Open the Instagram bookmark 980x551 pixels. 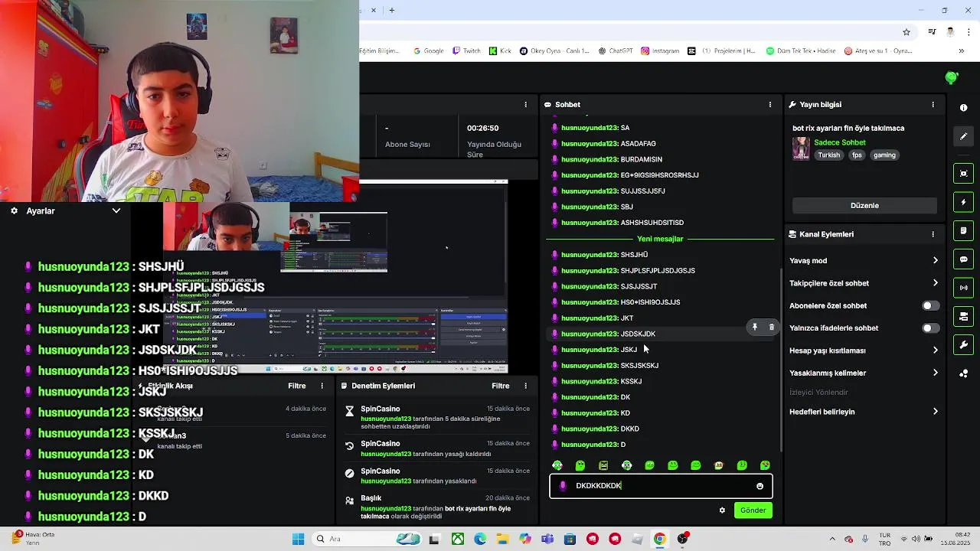[x=660, y=51]
